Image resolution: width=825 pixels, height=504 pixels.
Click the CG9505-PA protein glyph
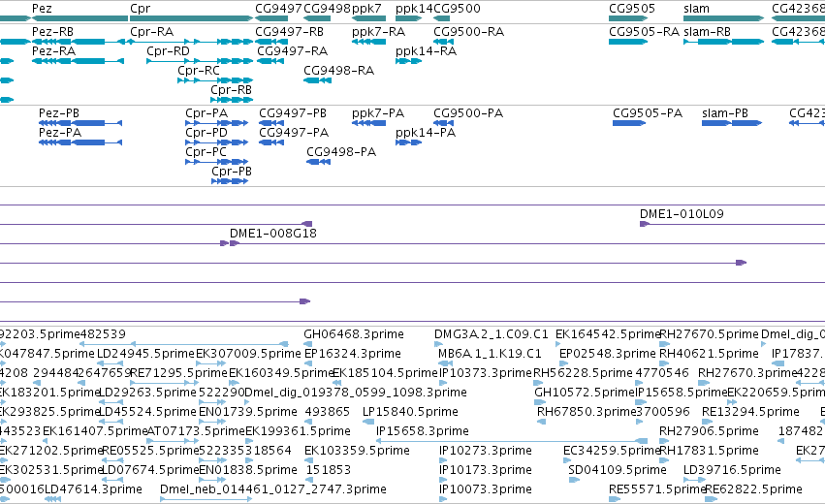[x=629, y=123]
